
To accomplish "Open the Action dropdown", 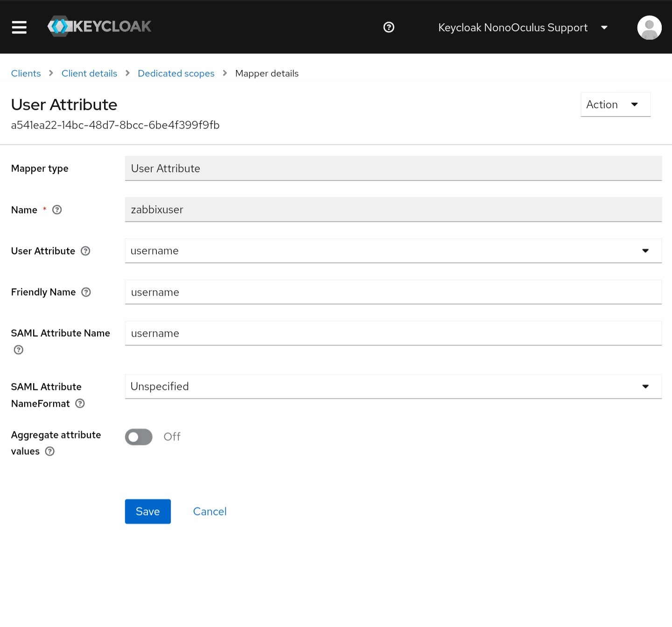I will (615, 104).
